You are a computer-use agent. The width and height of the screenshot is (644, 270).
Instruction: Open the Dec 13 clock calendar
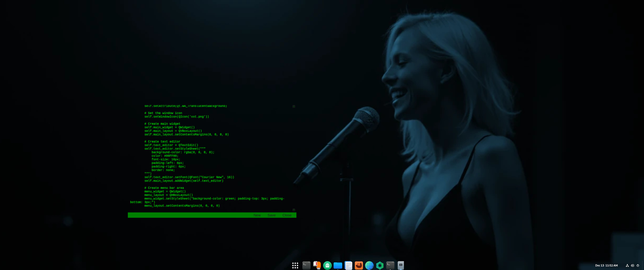606,266
